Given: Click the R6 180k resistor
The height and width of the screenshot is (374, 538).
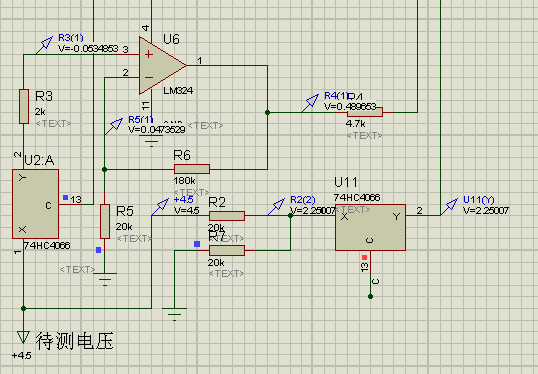Looking at the screenshot, I should [x=192, y=169].
